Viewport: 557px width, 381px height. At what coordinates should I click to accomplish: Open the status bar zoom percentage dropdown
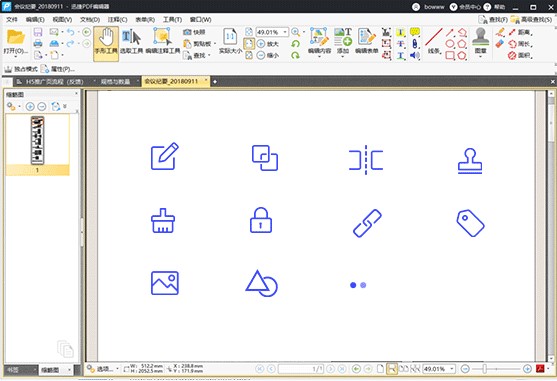click(x=452, y=369)
